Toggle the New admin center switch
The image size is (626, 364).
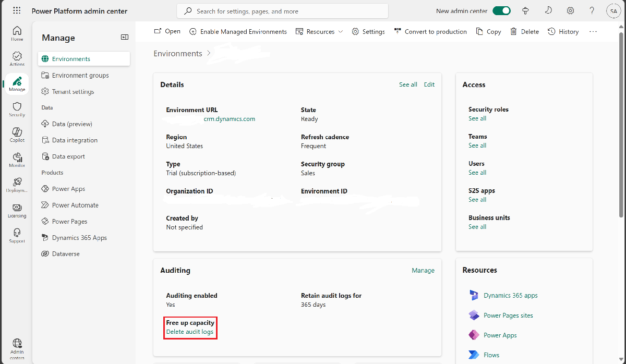click(501, 11)
